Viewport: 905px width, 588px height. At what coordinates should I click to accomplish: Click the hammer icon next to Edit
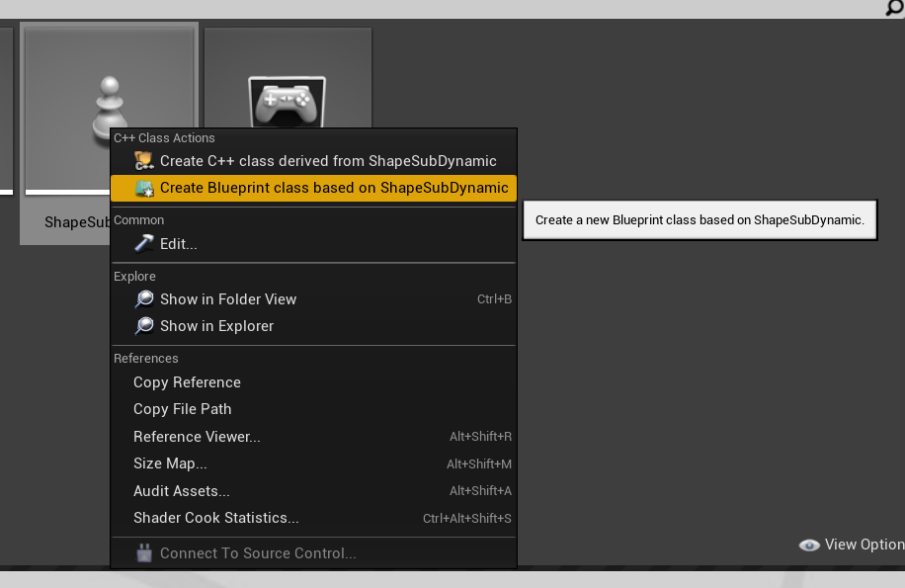point(143,243)
